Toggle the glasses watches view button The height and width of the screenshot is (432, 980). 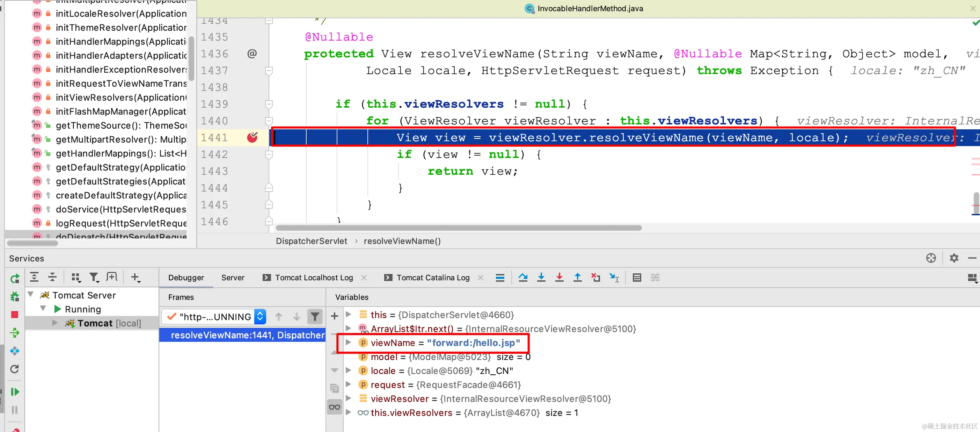[x=334, y=407]
